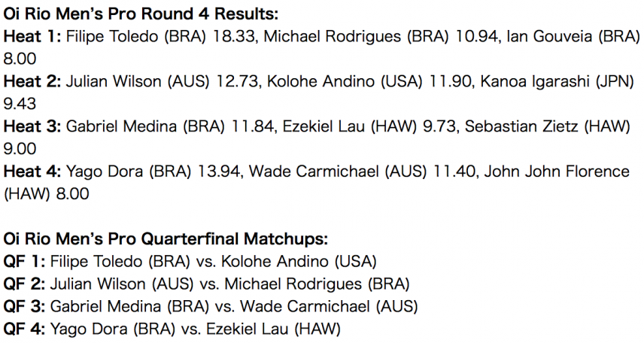Click the QF 3 label
This screenshot has width=644, height=343.
24,306
